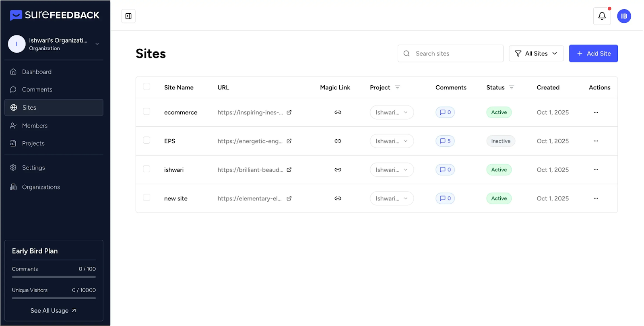The width and height of the screenshot is (644, 326).
Task: Click the Project column filter icon
Action: pyautogui.click(x=397, y=87)
